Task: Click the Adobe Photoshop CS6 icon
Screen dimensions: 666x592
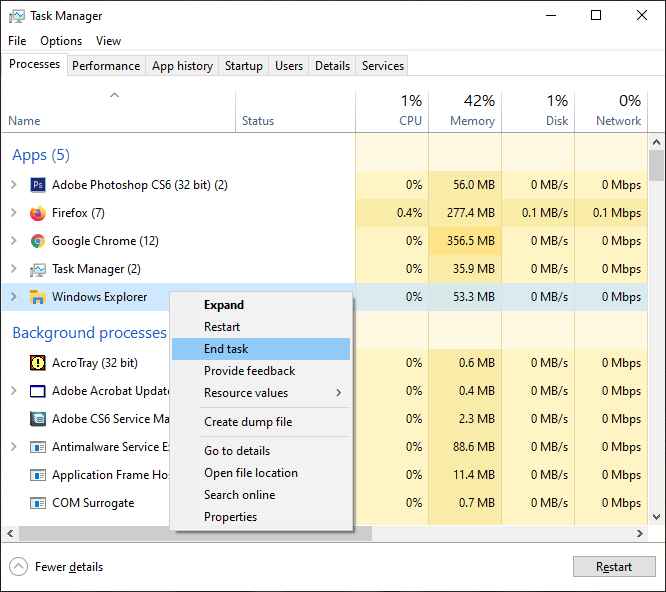Action: click(38, 185)
